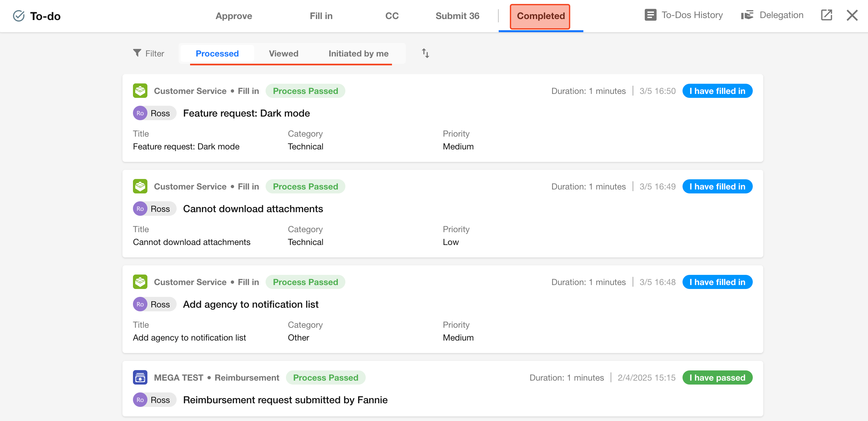
Task: Switch to the Approve tab
Action: 233,16
